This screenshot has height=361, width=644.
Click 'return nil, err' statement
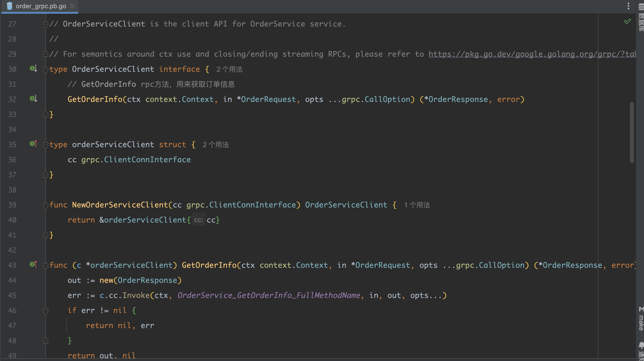(x=120, y=326)
